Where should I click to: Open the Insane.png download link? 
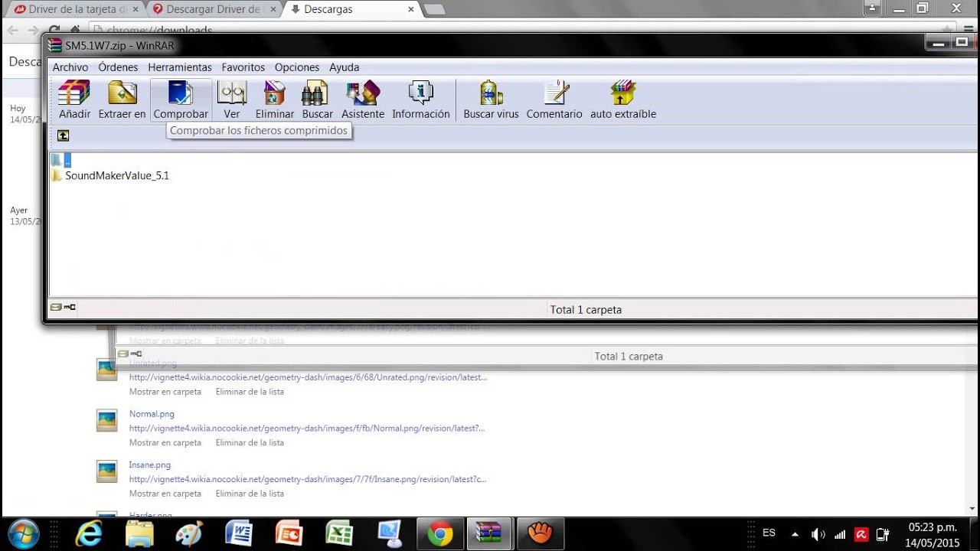pyautogui.click(x=150, y=465)
